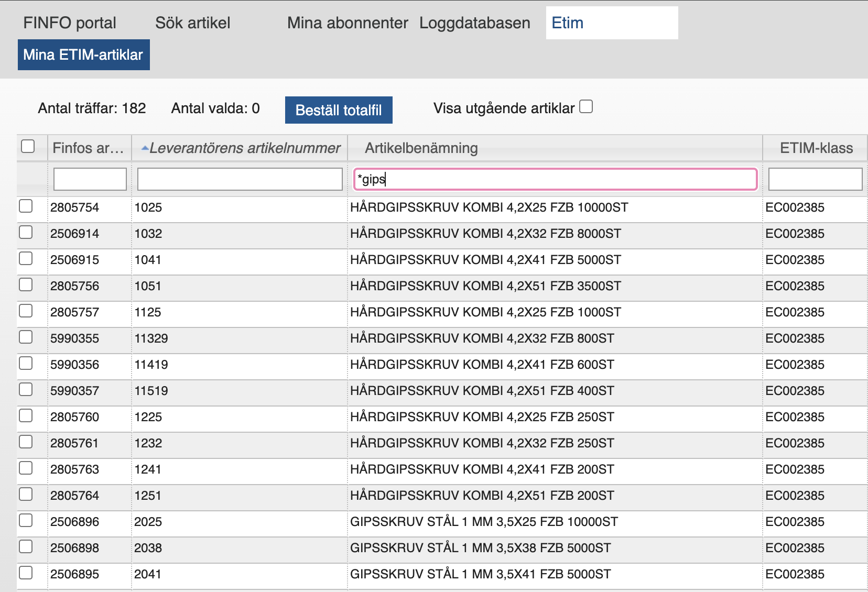Select checkbox for article 2805754
The width and height of the screenshot is (868, 592).
pos(26,206)
